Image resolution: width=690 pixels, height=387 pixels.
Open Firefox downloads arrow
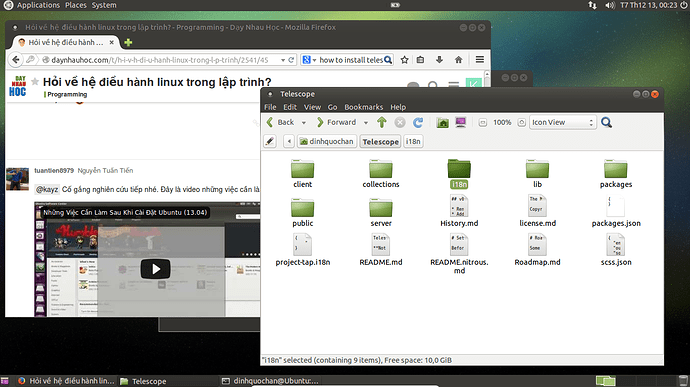tap(439, 60)
